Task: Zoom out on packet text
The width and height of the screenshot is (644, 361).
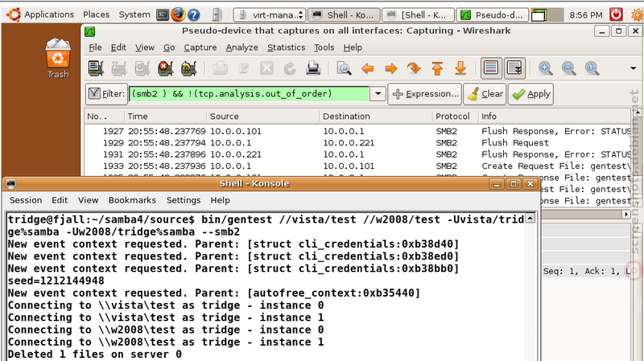Action: pyautogui.click(x=569, y=68)
